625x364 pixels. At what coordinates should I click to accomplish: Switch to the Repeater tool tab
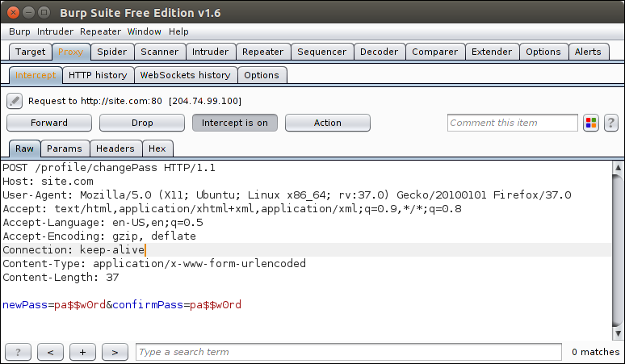[x=263, y=52]
